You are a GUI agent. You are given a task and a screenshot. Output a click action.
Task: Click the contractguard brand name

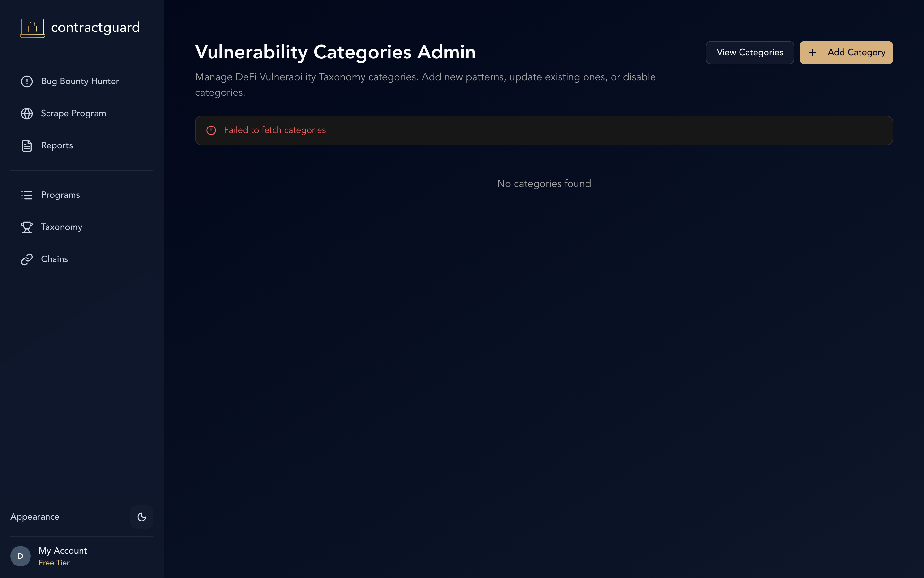(x=96, y=28)
